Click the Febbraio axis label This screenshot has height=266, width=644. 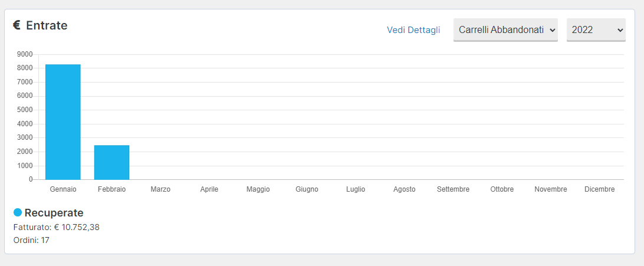coord(111,189)
